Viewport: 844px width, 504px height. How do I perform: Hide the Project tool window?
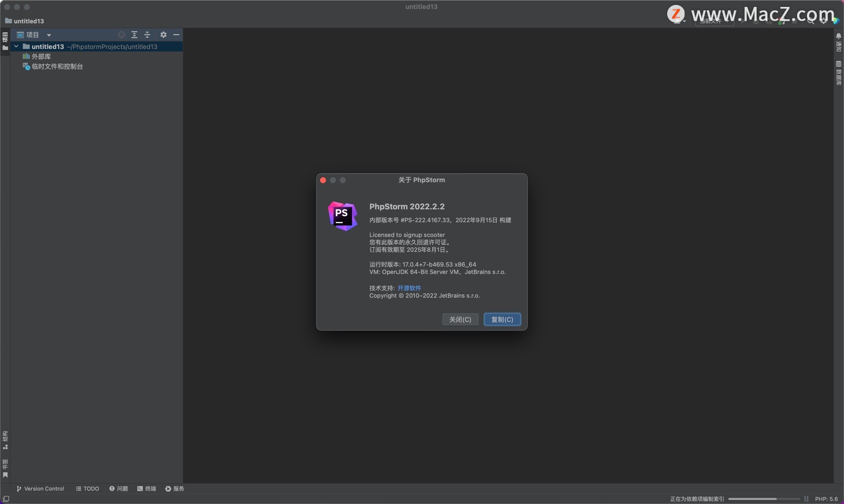[176, 35]
